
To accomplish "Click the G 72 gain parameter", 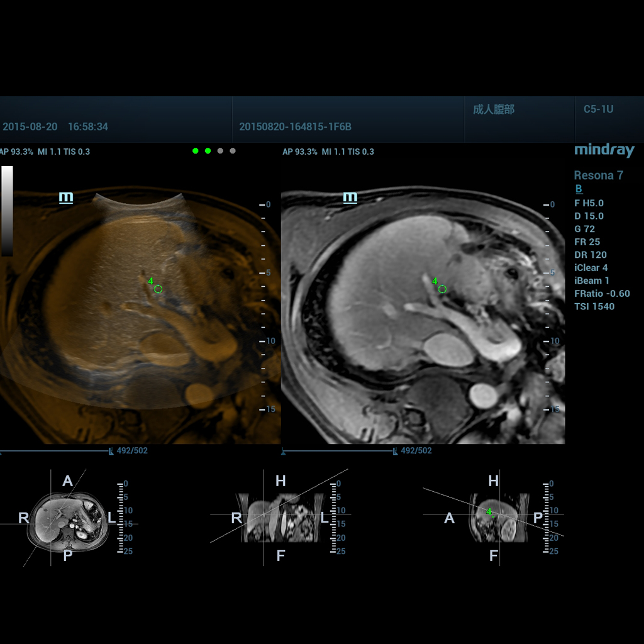I will tap(584, 229).
